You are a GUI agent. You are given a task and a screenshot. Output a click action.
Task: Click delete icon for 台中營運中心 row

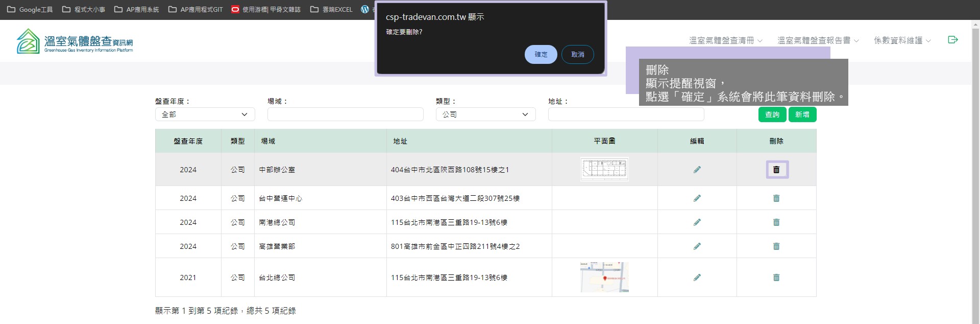coord(776,198)
